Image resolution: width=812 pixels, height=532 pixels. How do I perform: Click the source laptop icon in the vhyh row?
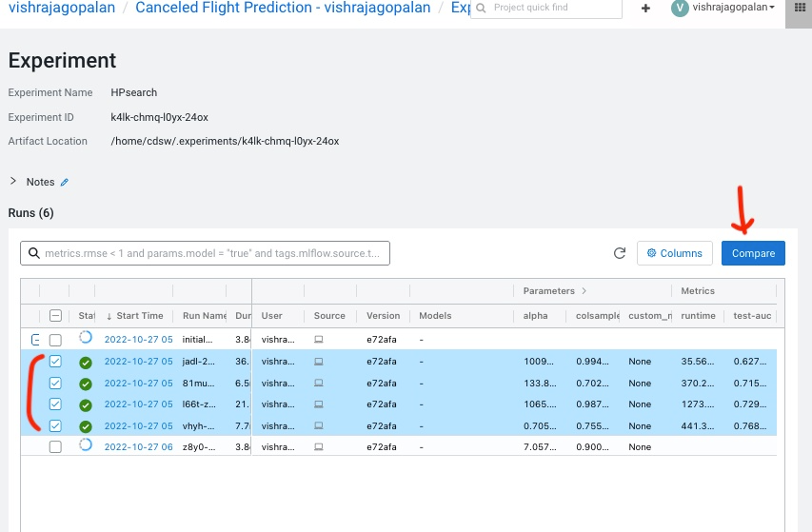[x=319, y=426]
